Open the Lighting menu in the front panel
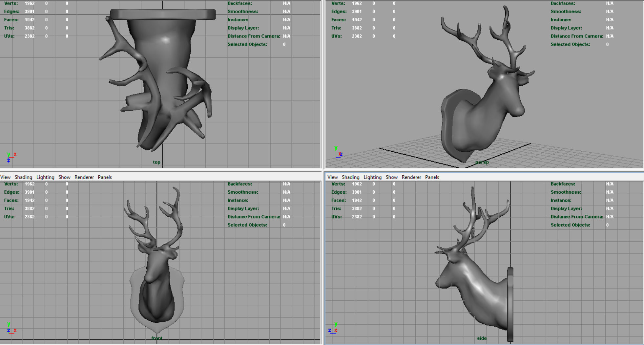Image resolution: width=644 pixels, height=345 pixels. [x=45, y=177]
